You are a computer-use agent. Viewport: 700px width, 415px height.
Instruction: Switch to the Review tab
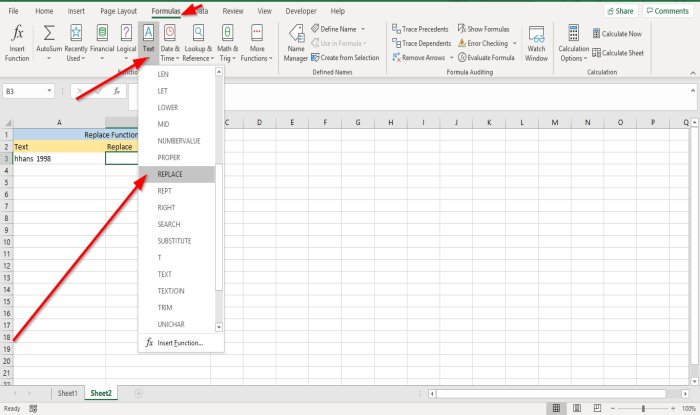click(233, 11)
